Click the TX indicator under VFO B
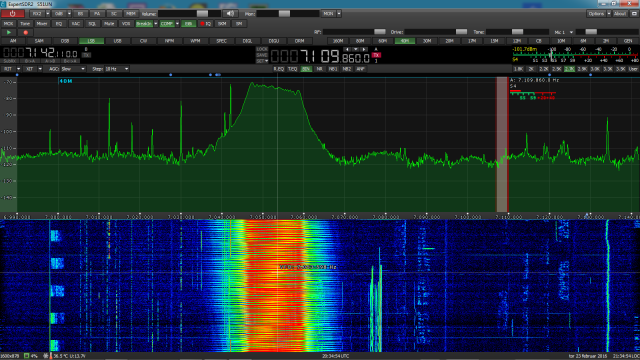 (86, 55)
